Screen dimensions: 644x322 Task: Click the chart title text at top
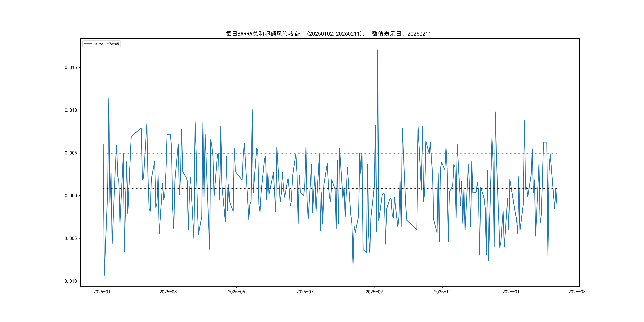click(x=328, y=34)
